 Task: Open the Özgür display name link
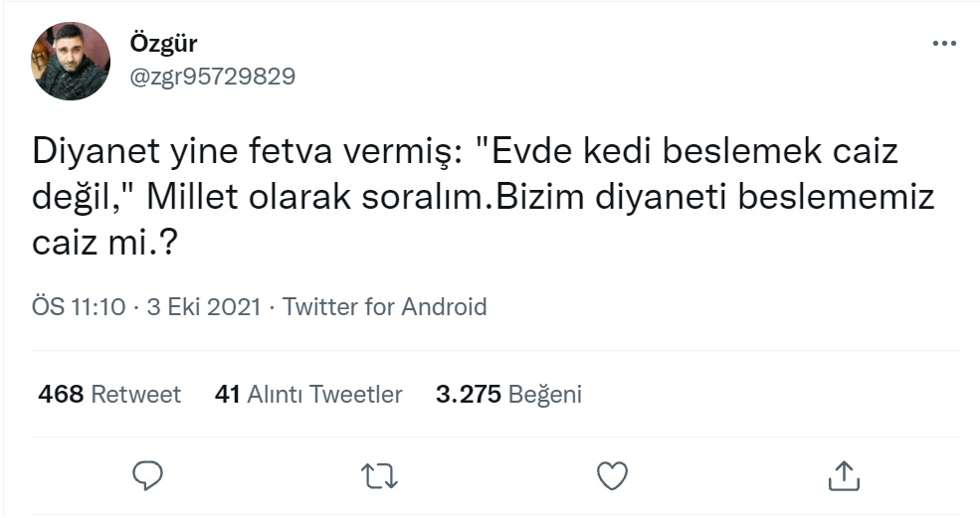coord(163,44)
